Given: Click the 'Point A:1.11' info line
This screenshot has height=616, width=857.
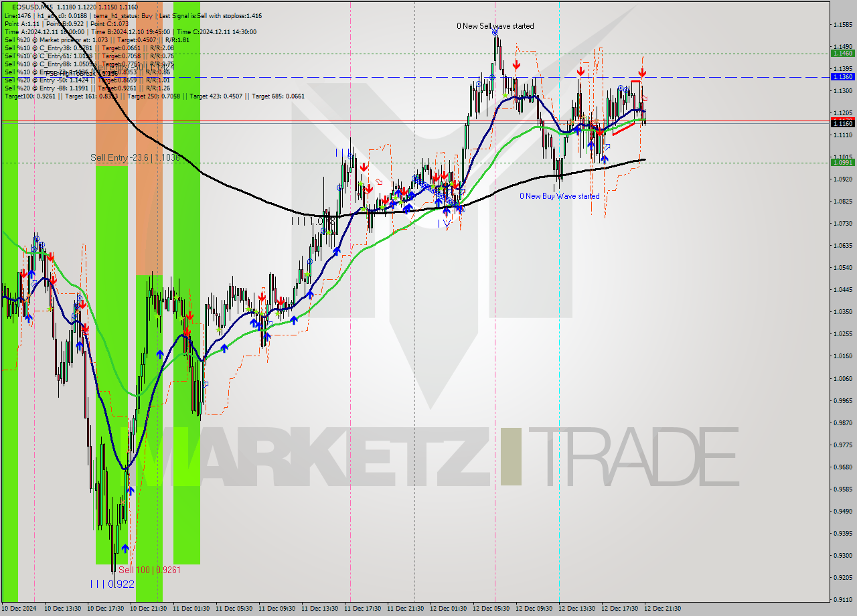Looking at the screenshot, I should [23, 23].
